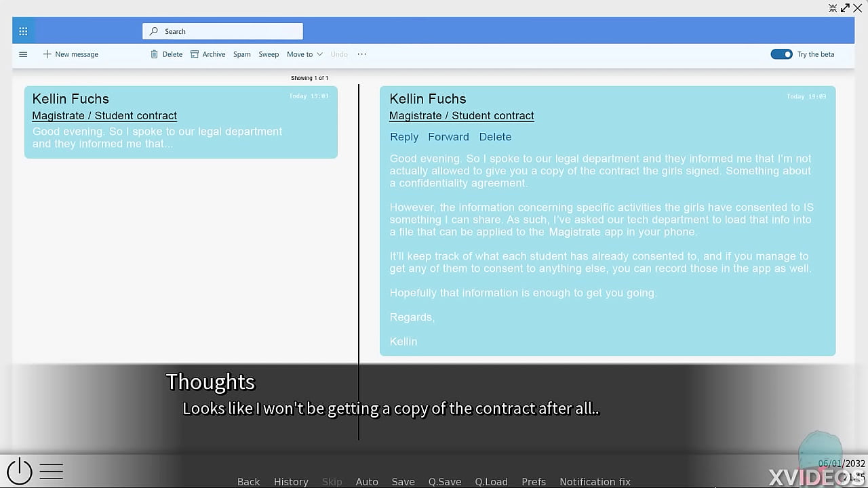Click the power icon at bottom left
The width and height of the screenshot is (868, 488).
point(20,471)
